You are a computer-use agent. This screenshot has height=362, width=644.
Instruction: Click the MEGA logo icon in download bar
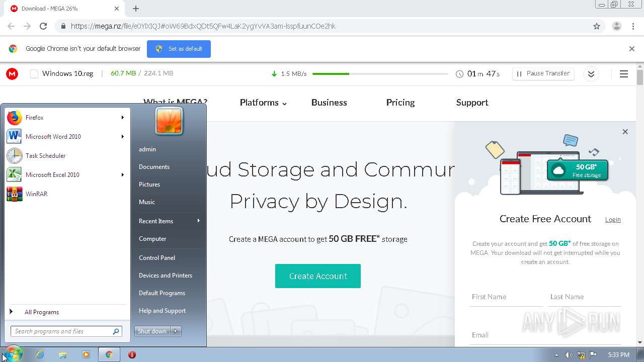pos(12,74)
